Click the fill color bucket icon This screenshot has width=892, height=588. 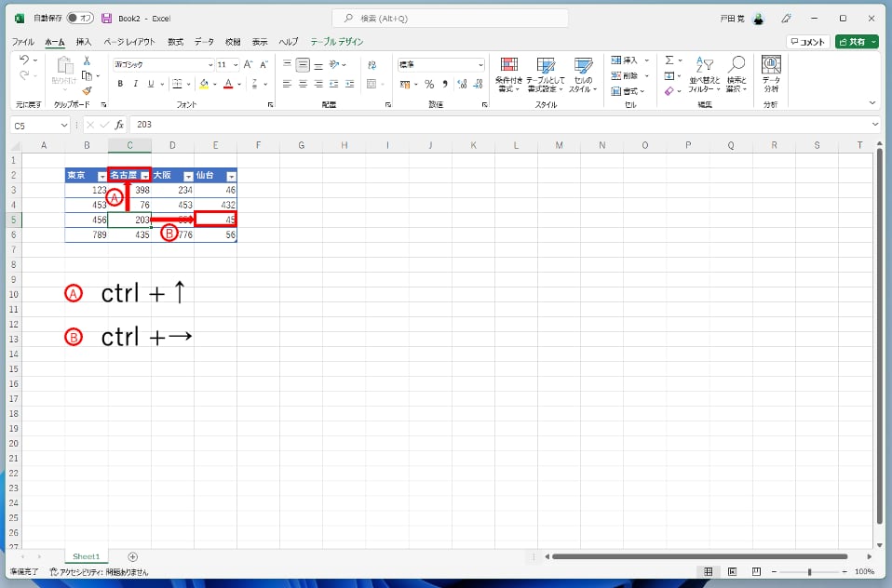(x=204, y=84)
